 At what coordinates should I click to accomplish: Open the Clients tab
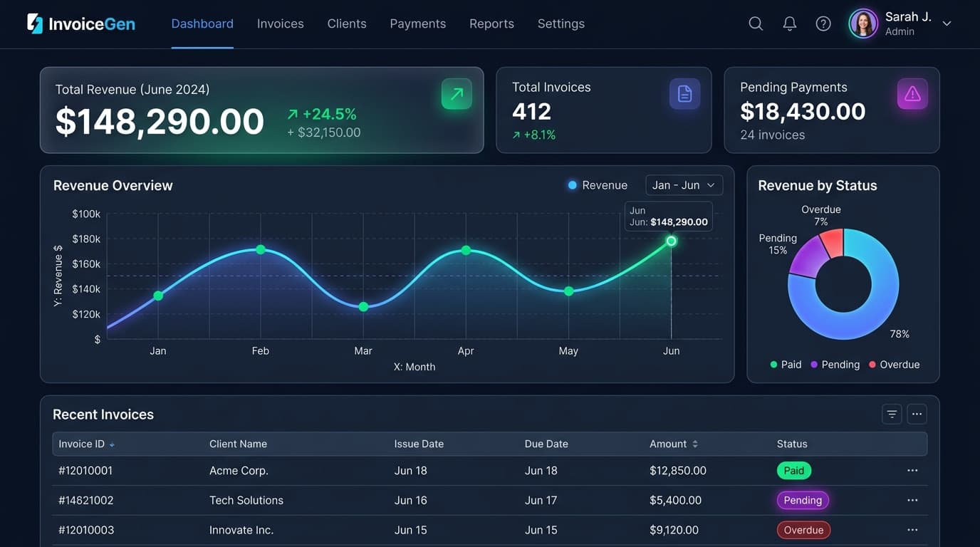pos(347,24)
